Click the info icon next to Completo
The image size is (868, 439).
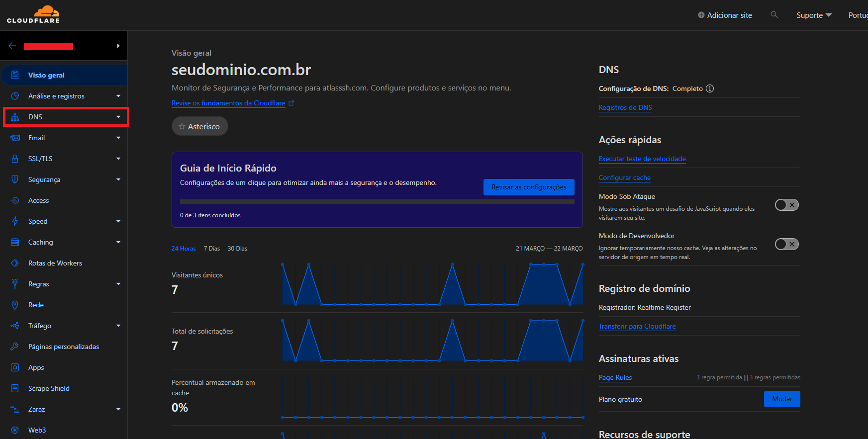point(710,88)
